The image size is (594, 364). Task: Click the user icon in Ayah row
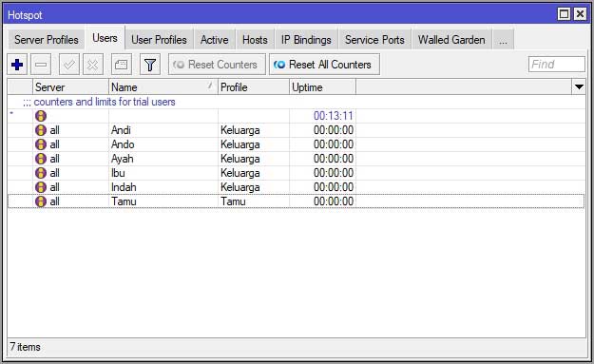click(x=41, y=159)
